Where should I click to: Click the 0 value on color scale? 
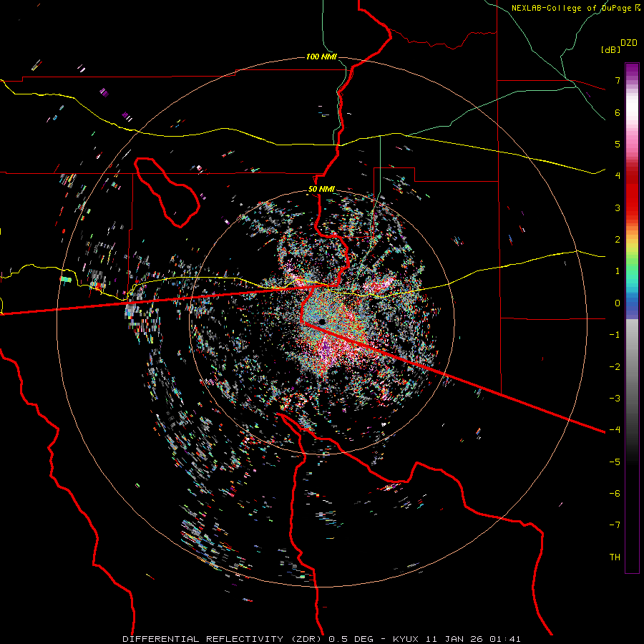(618, 303)
